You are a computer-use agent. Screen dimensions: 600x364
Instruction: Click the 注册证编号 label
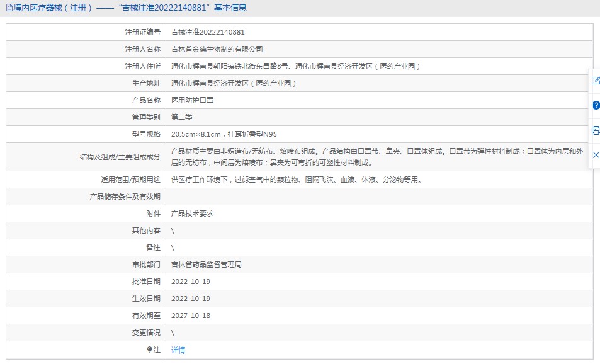tap(143, 32)
